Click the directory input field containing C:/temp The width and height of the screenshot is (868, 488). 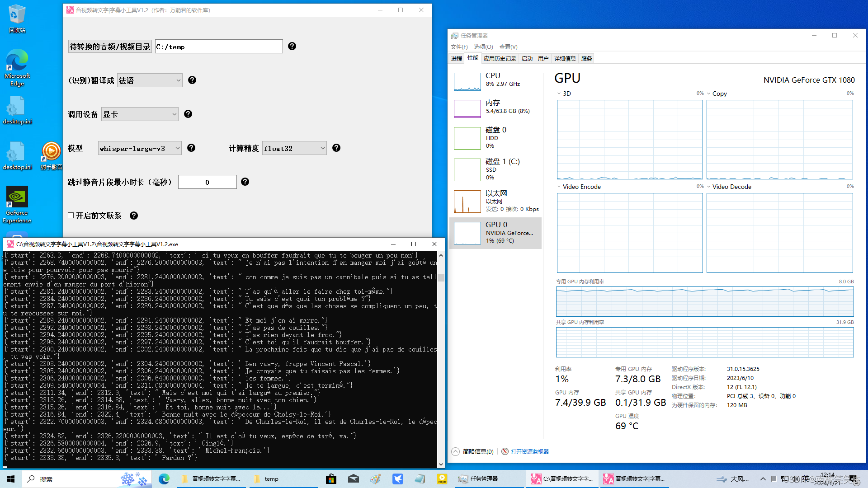coord(219,47)
